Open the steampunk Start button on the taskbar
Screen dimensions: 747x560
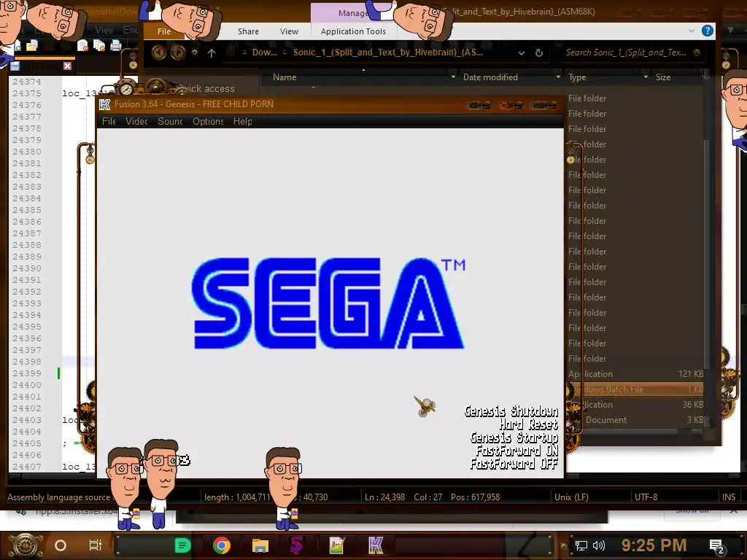(25, 545)
